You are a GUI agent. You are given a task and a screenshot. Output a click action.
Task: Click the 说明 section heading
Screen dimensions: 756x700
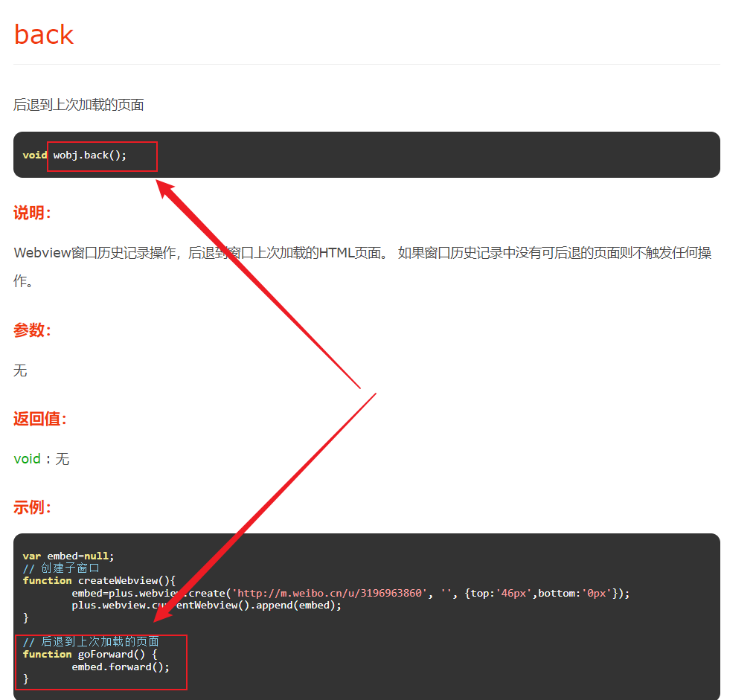[x=32, y=213]
